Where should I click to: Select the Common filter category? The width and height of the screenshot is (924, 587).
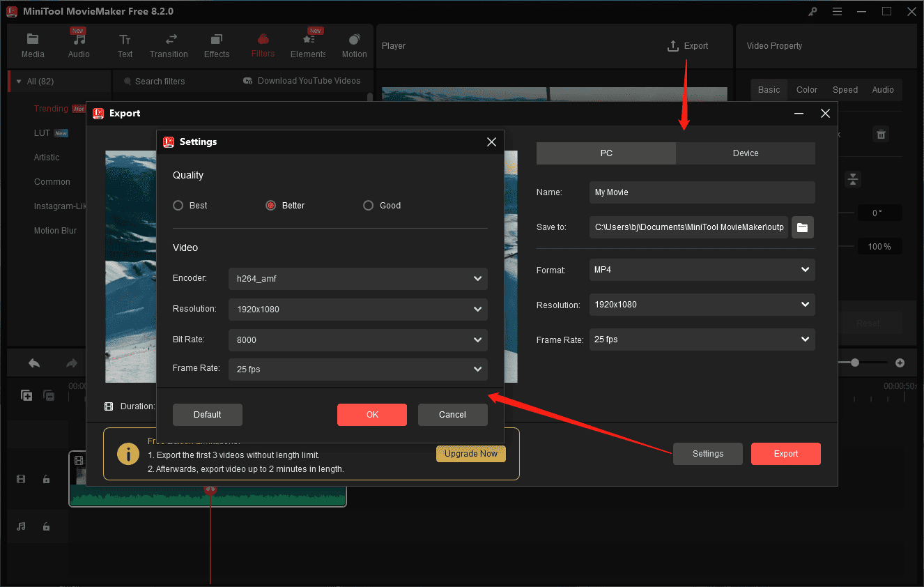click(x=52, y=182)
